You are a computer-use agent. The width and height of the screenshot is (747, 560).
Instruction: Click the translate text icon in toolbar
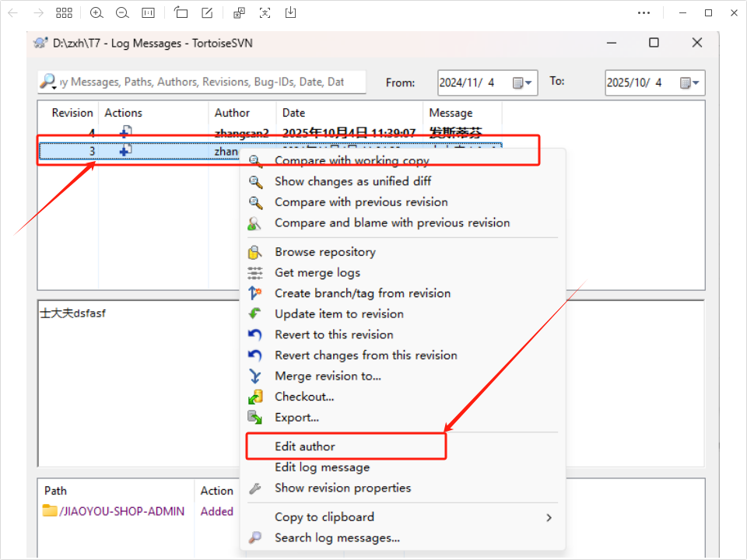(239, 13)
